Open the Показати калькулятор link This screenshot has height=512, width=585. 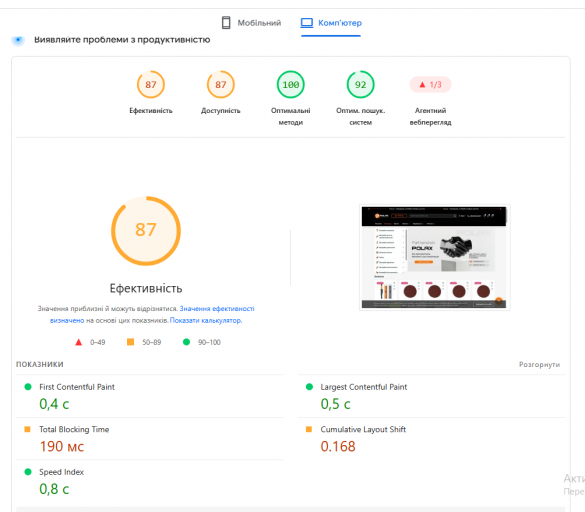pyautogui.click(x=206, y=320)
